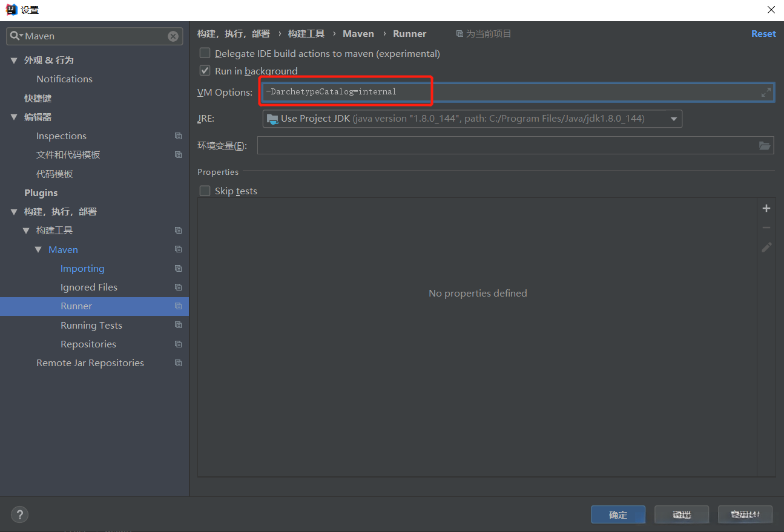This screenshot has height=532, width=784.
Task: Collapse the 编辑器 tree section
Action: (15, 117)
